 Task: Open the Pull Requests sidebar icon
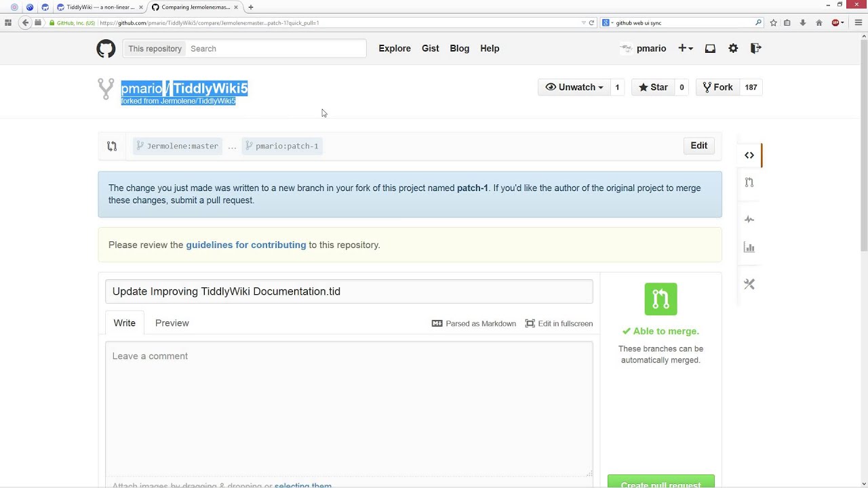tap(749, 182)
